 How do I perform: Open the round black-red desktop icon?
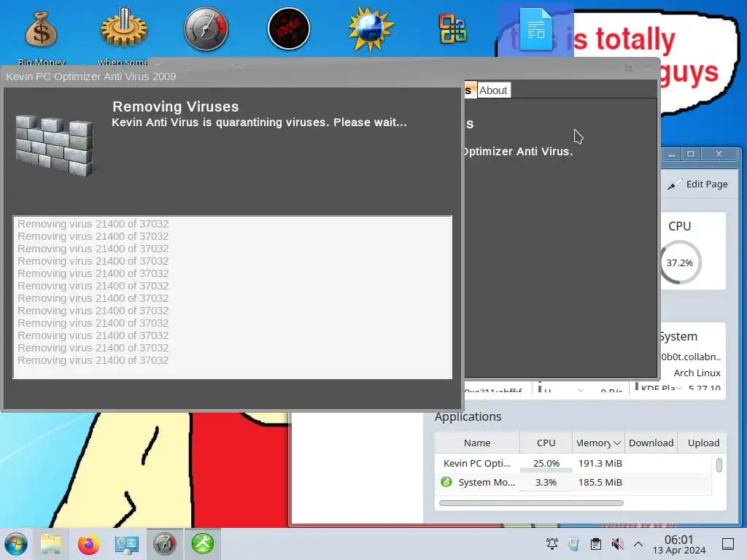289,29
